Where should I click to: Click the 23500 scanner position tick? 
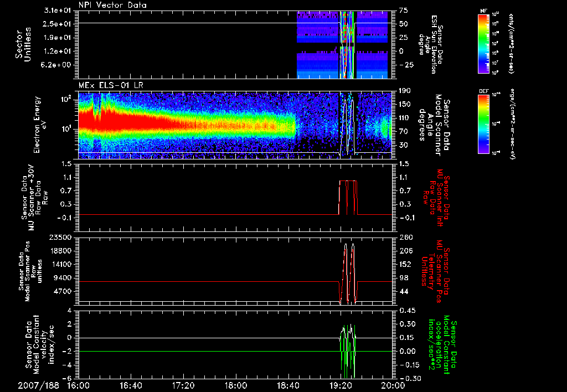click(x=61, y=238)
